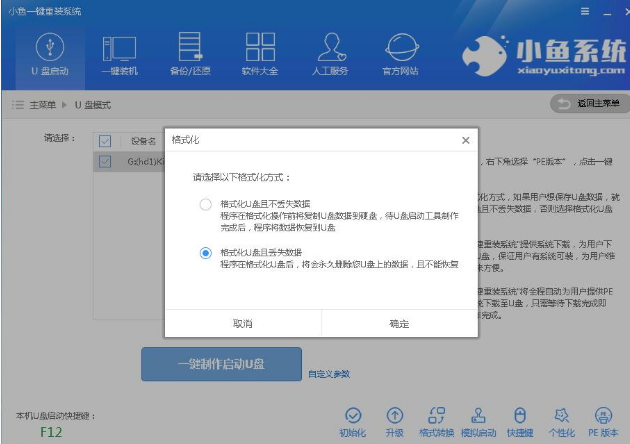Open 格式转换 tool
This screenshot has width=630, height=444.
[435, 421]
